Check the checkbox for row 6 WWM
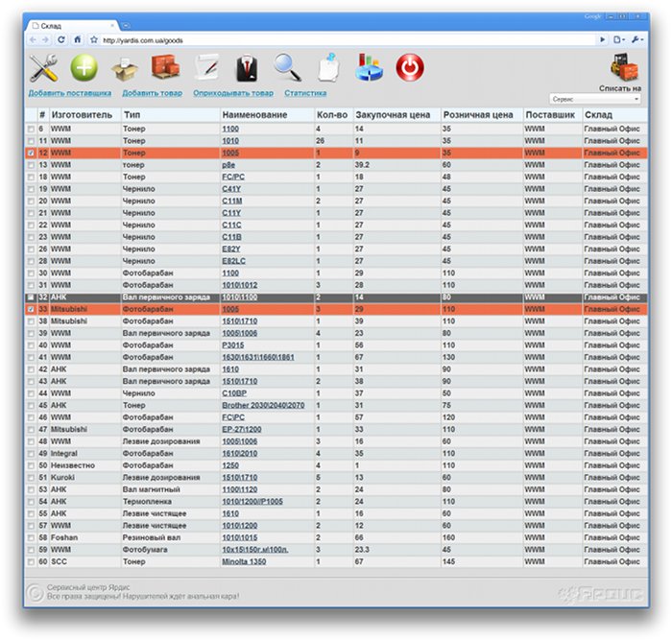672x641 pixels. point(31,129)
